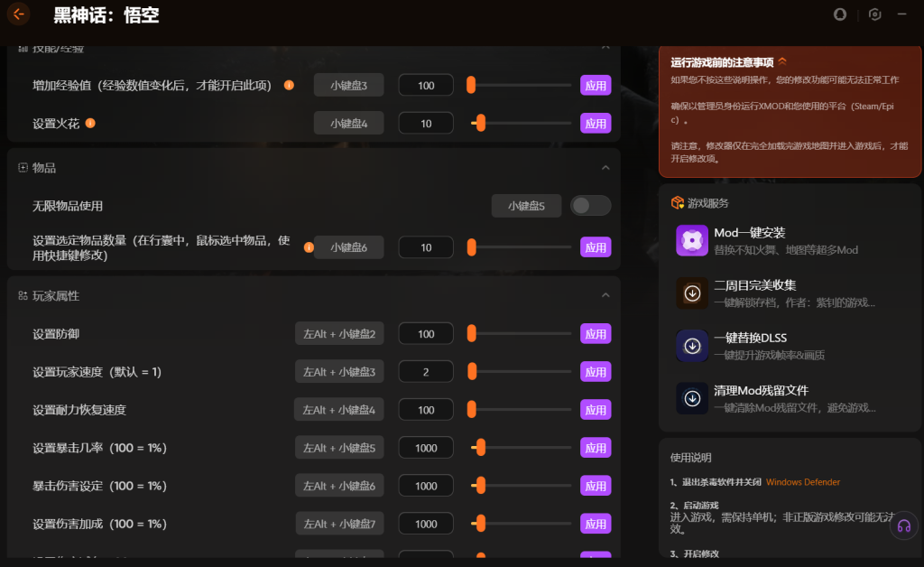This screenshot has height=567, width=924.
Task: Change the 左Alt + 小键盘7 hotkey
Action: coord(339,524)
